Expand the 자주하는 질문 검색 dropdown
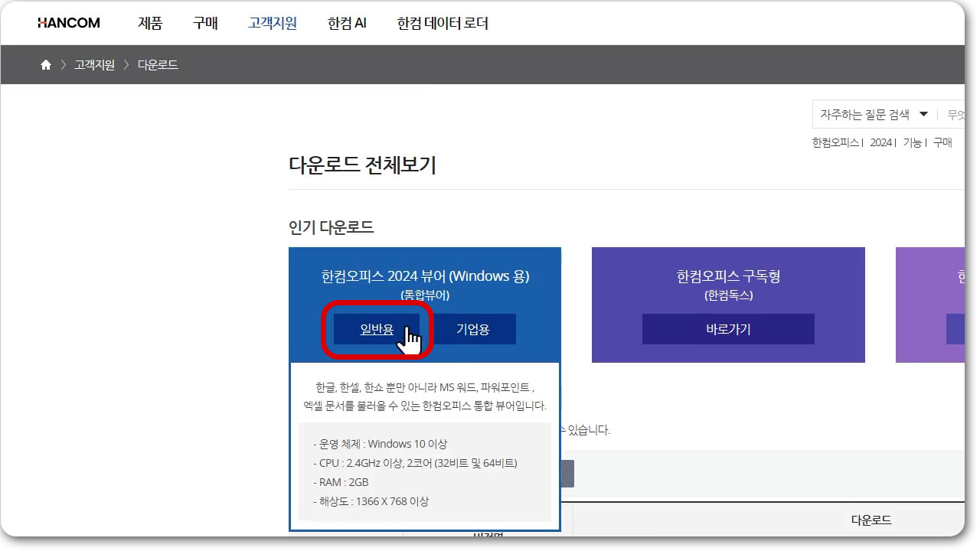980x551 pixels. [874, 115]
